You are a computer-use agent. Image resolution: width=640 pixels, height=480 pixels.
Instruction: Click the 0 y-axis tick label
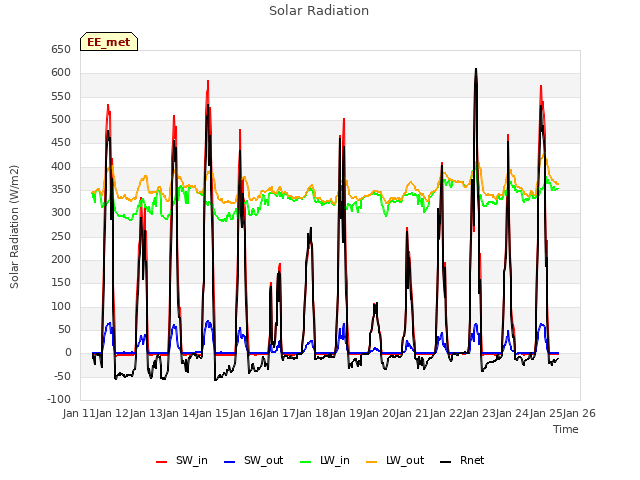68,353
